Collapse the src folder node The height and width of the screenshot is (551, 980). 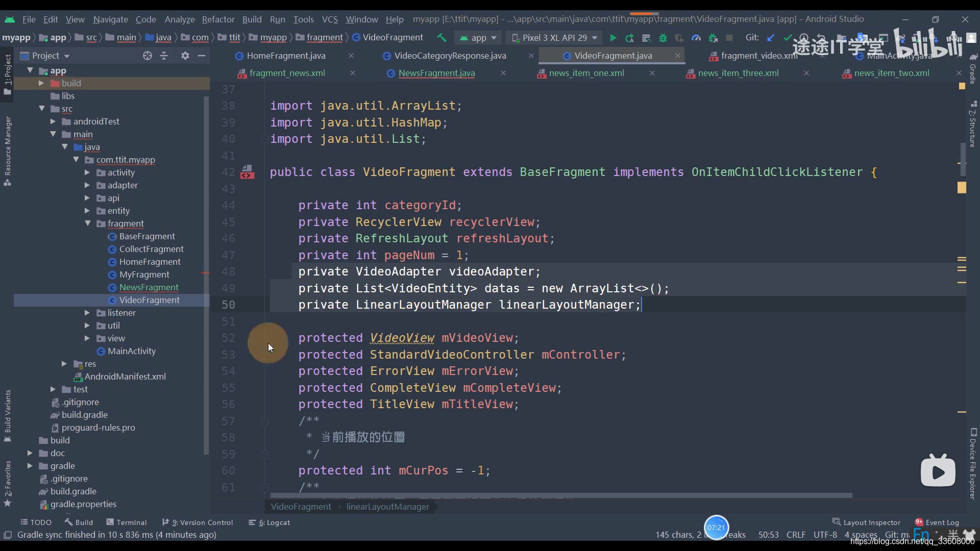point(42,109)
